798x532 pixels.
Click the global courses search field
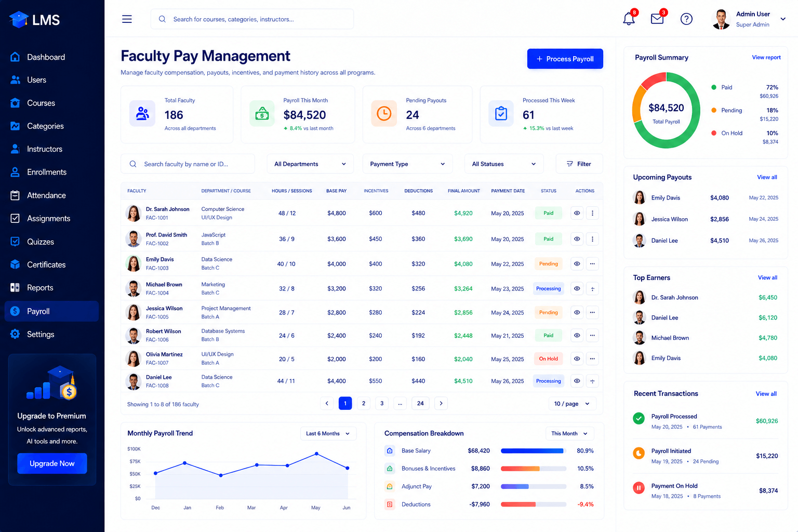(252, 19)
